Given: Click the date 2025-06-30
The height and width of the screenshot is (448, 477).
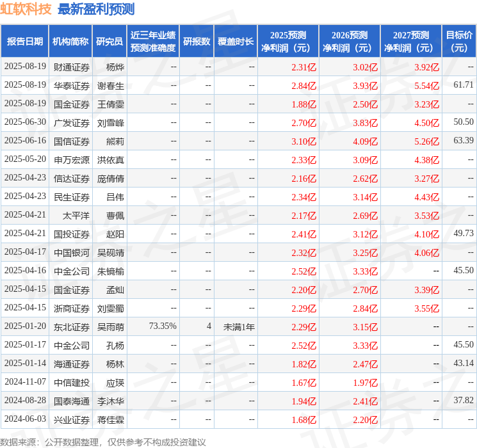Looking at the screenshot, I should coord(25,122).
